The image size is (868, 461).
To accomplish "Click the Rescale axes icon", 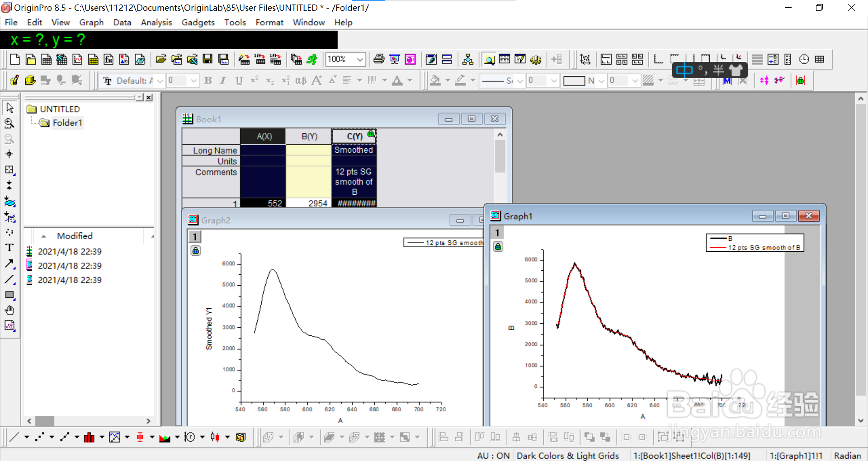I will pyautogui.click(x=585, y=59).
